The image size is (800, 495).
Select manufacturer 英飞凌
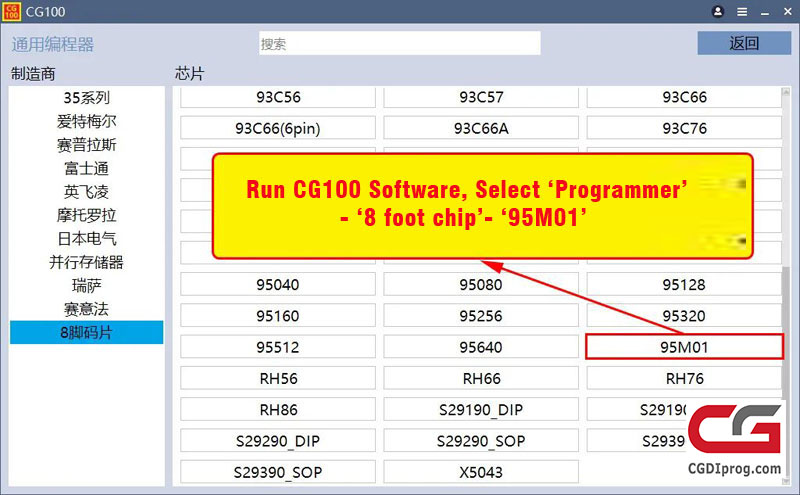(x=86, y=192)
